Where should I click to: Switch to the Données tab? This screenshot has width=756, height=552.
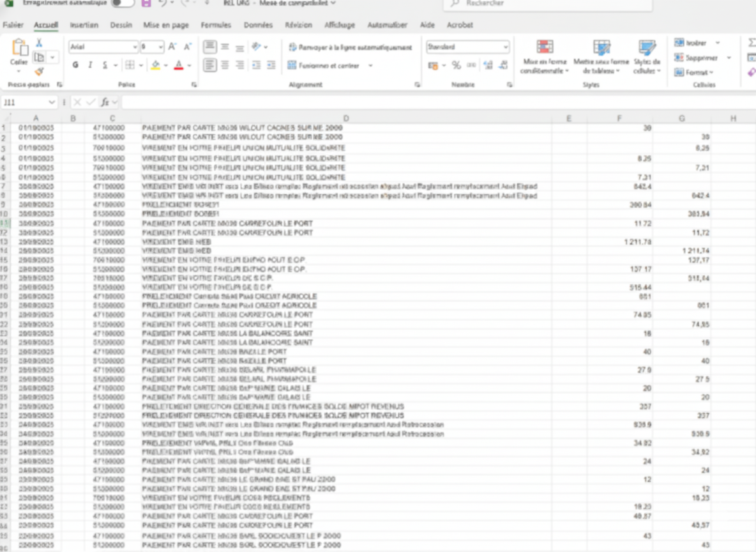coord(258,25)
